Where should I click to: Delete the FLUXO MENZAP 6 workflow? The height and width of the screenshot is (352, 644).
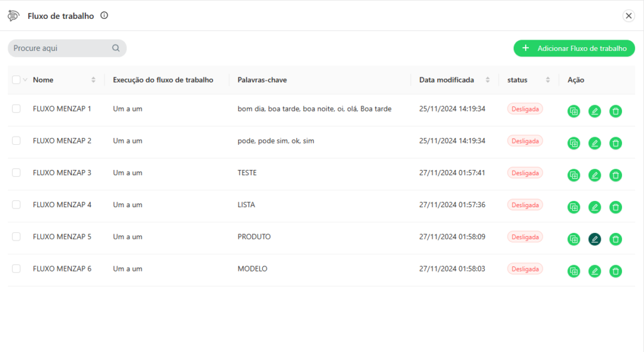pos(616,271)
